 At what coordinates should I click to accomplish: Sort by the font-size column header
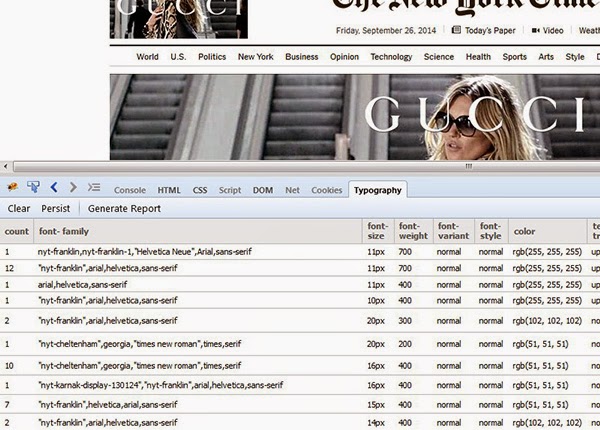pyautogui.click(x=378, y=231)
